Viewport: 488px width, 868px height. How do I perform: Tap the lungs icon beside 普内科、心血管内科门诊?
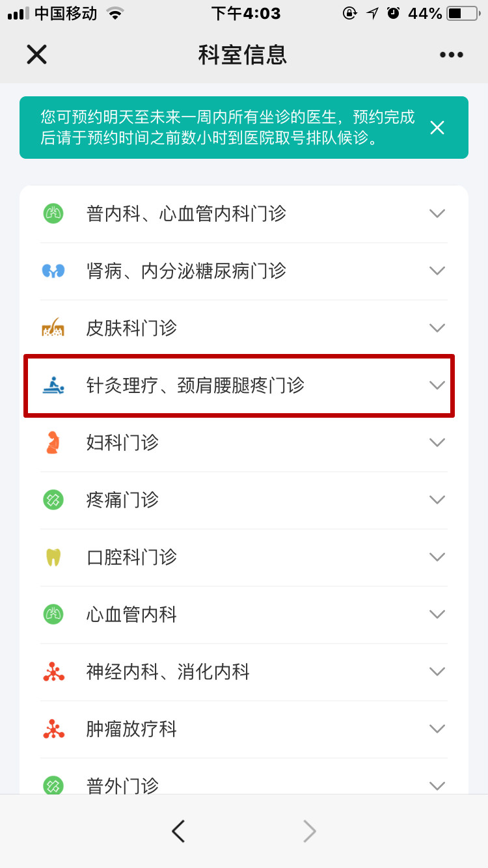[53, 213]
